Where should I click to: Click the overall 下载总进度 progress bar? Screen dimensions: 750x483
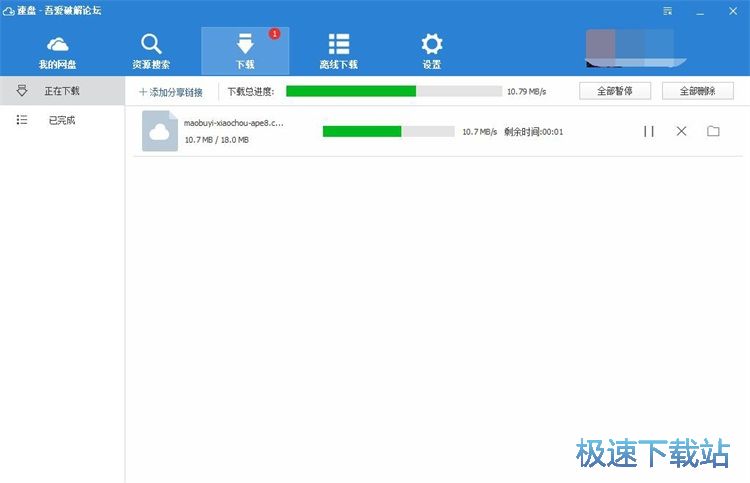(x=394, y=91)
